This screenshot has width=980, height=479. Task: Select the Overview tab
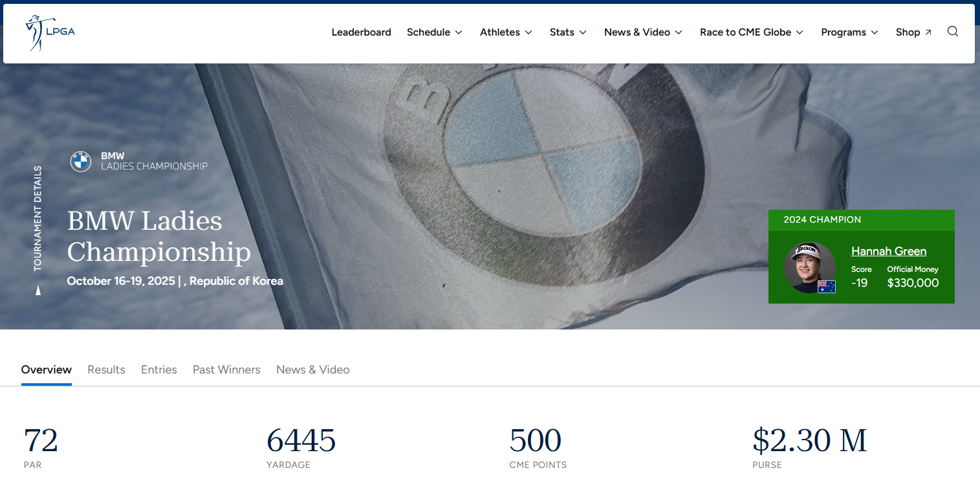(47, 370)
